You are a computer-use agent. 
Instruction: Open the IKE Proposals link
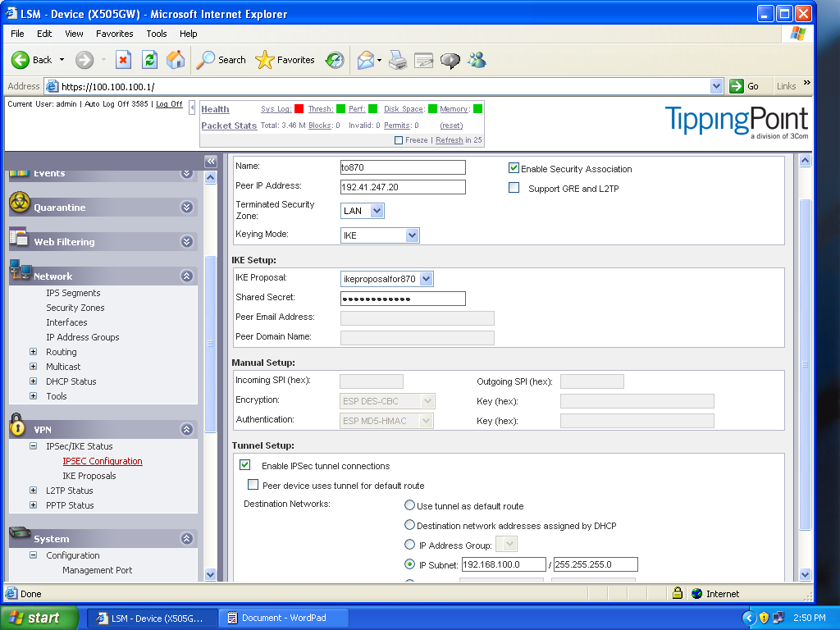[x=89, y=476]
